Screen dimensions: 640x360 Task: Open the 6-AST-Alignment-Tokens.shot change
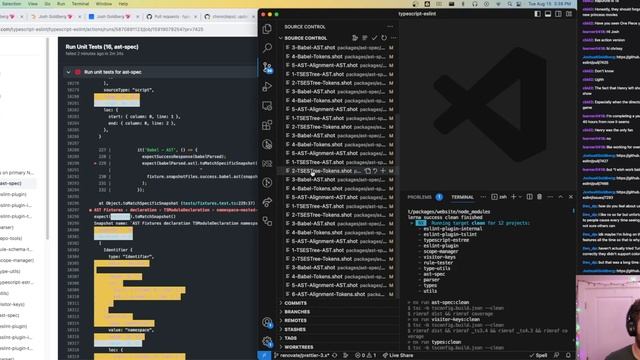339,294
